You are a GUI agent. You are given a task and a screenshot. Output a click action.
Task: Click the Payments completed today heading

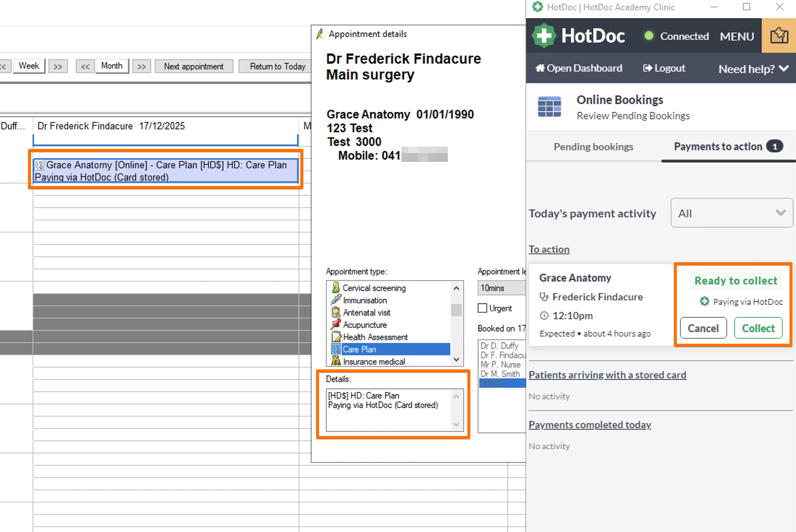pos(590,424)
